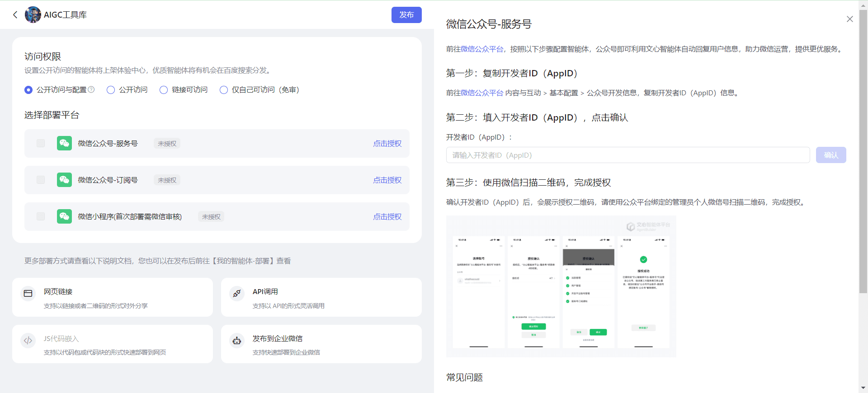Click 点击授权 for 微信公众号-服务号

(x=387, y=143)
